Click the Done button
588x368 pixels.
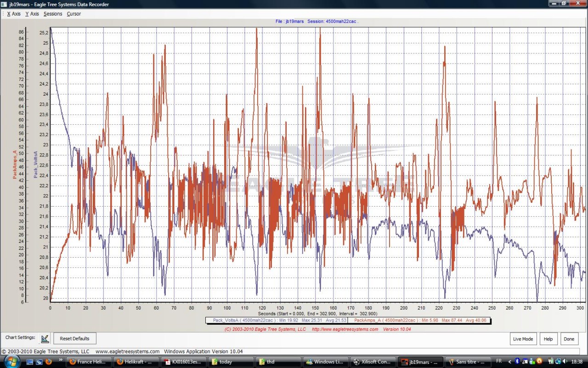[x=569, y=339]
